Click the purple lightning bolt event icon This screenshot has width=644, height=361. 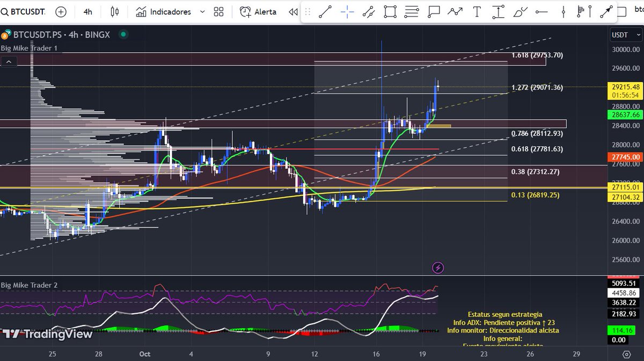438,268
